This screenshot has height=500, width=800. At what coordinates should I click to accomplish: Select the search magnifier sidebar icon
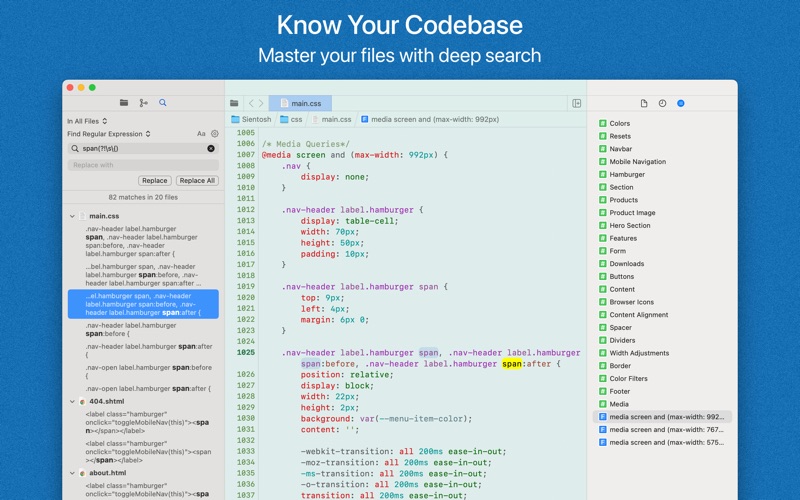click(163, 103)
